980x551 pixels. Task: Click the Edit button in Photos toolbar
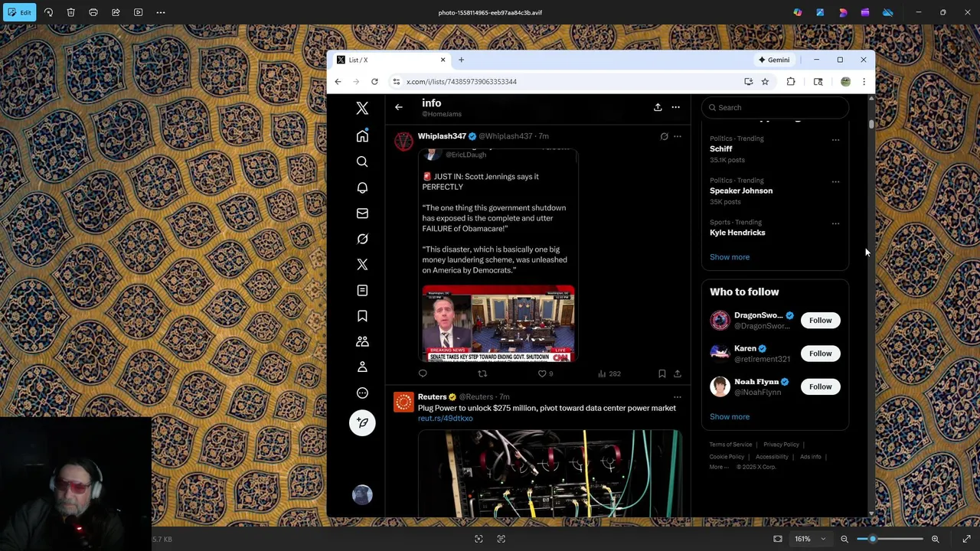(x=19, y=12)
